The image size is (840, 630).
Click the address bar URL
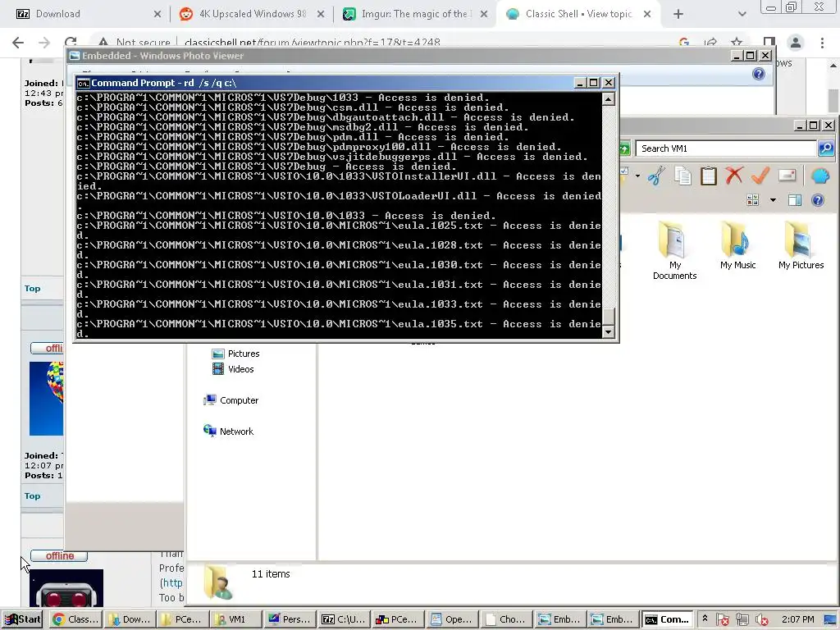[x=312, y=43]
